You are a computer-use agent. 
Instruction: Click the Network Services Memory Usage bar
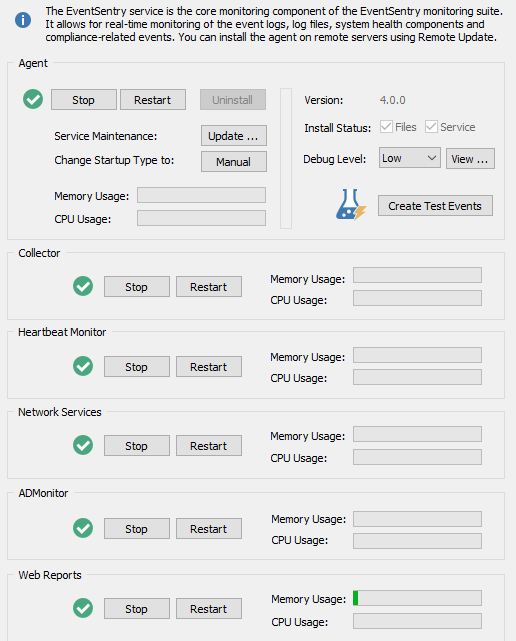(417, 434)
